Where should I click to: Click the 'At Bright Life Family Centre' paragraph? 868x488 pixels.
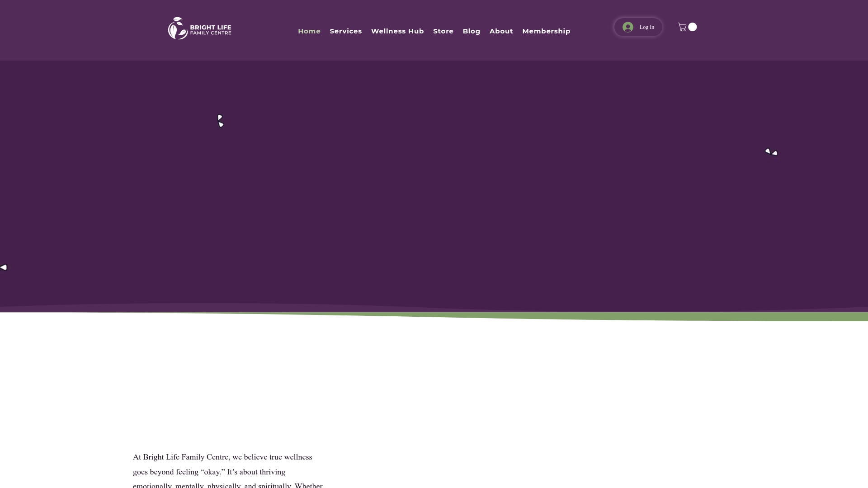click(x=228, y=470)
